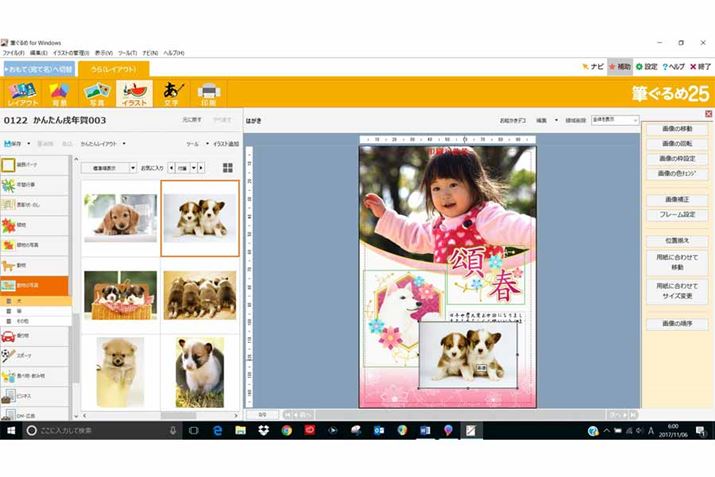
Task: Open the 写真 (Photo) toolbar icon
Action: click(96, 94)
